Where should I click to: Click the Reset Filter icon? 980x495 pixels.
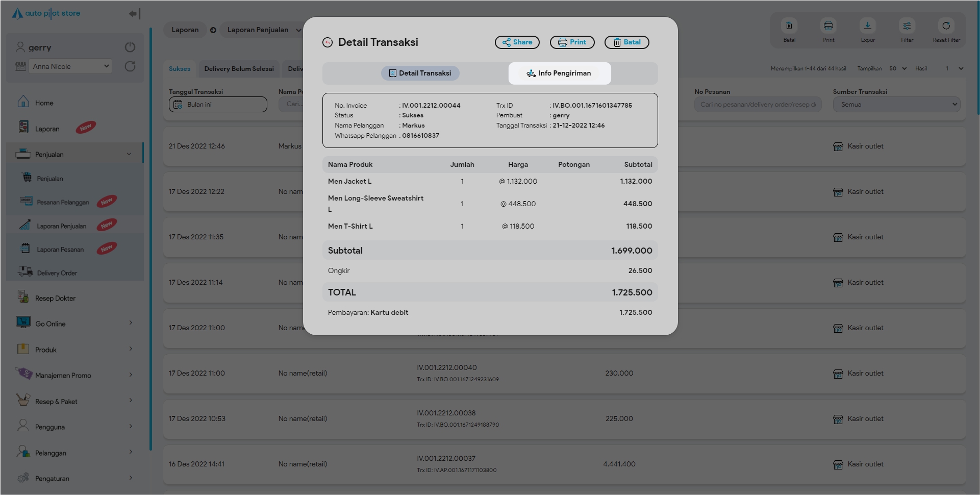point(946,26)
